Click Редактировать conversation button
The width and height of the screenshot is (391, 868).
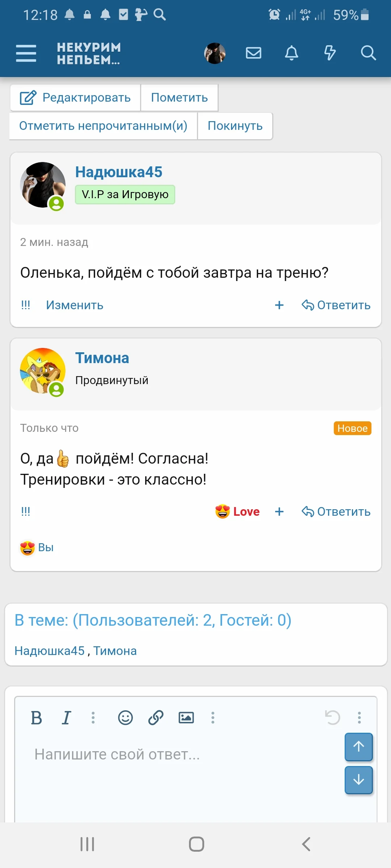[x=75, y=98]
